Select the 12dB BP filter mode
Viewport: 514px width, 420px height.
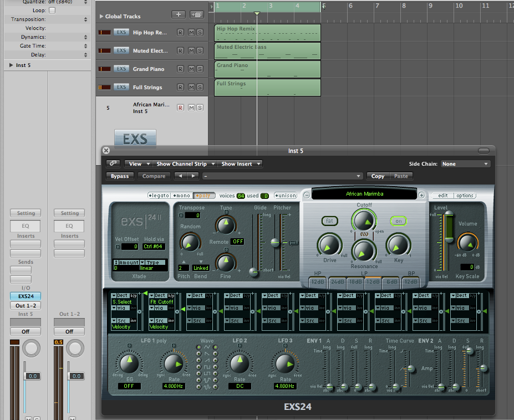(411, 281)
